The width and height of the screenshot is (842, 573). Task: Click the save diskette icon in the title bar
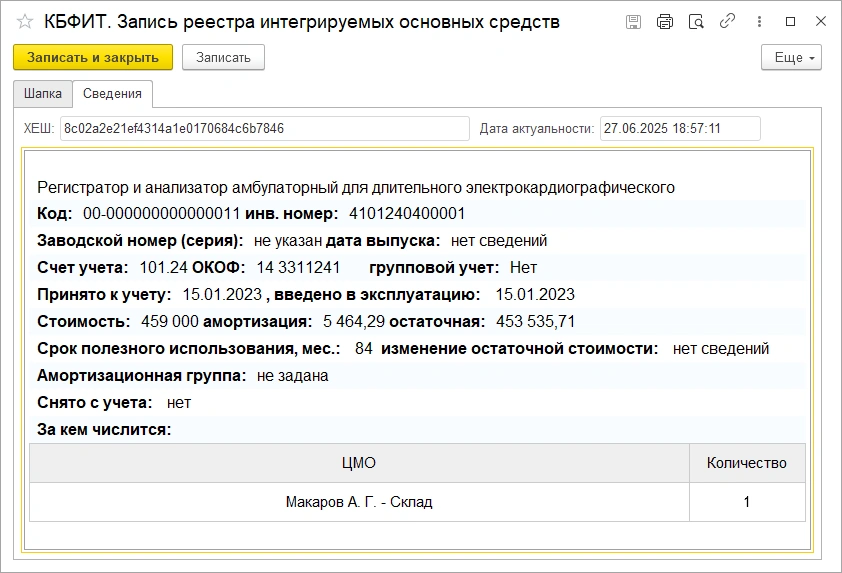pyautogui.click(x=634, y=22)
